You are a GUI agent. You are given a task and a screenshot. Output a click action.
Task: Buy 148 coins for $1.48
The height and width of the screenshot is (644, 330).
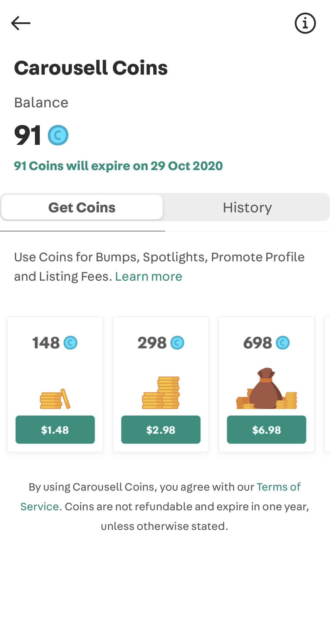pos(55,430)
